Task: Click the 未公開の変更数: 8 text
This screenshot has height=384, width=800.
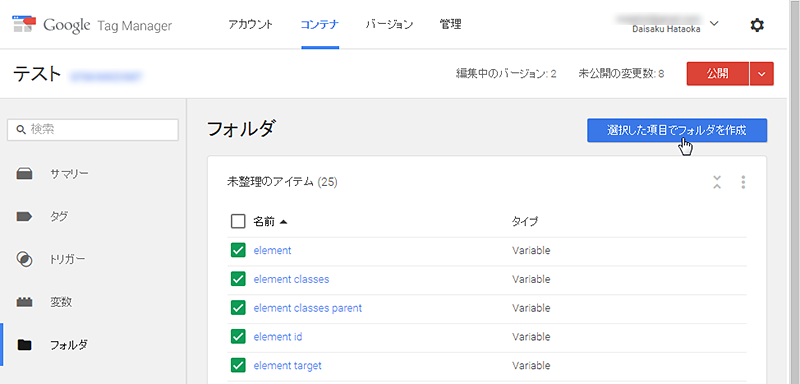Action: tap(621, 74)
